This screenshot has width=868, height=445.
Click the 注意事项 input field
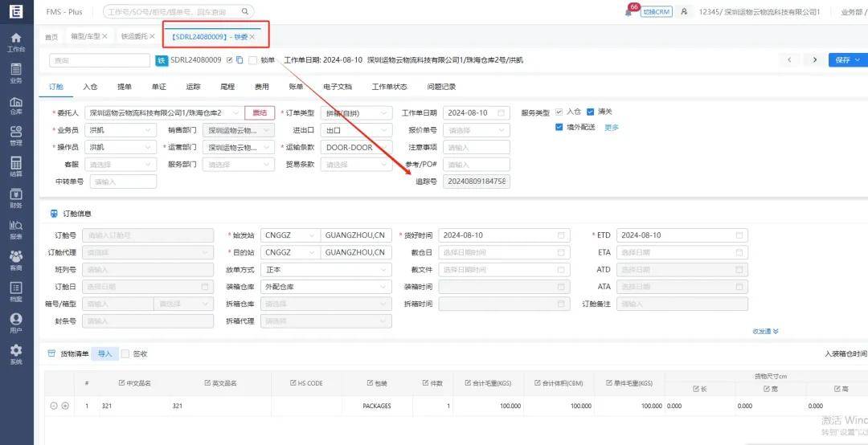(476, 147)
